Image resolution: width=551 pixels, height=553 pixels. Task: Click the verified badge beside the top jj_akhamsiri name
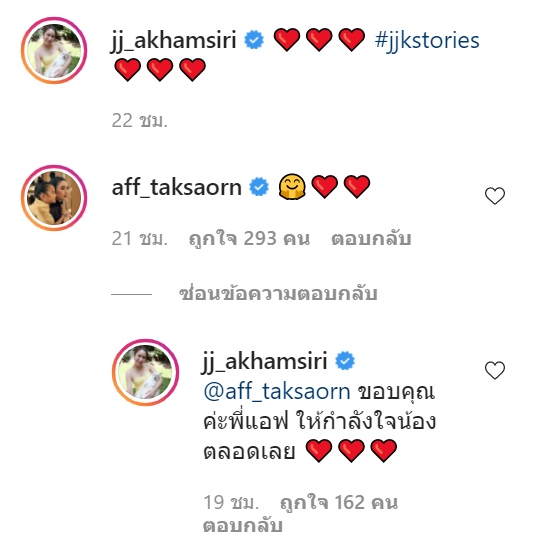tap(254, 40)
